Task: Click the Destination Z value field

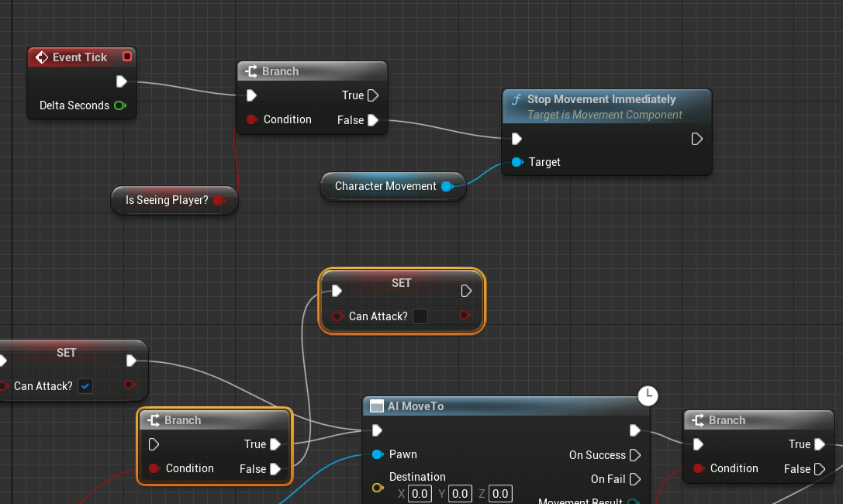Action: click(500, 494)
